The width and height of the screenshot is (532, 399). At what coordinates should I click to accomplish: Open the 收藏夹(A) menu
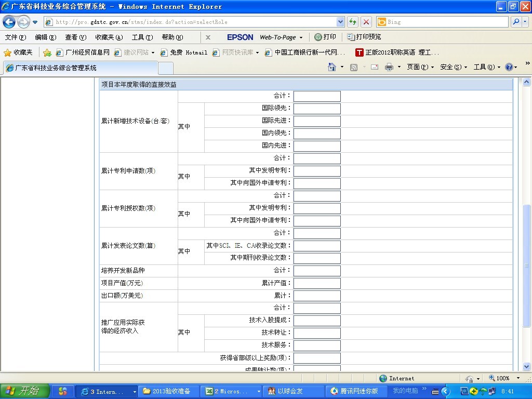click(109, 37)
